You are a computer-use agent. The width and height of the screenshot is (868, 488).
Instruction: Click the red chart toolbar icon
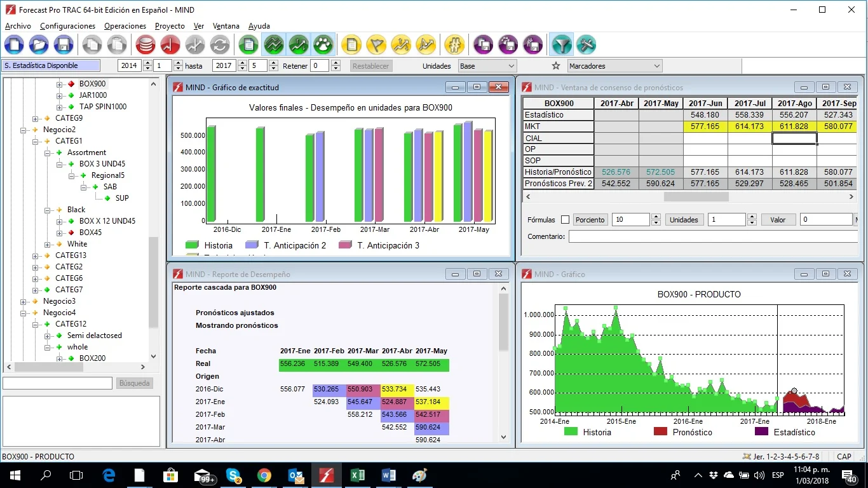pos(170,44)
